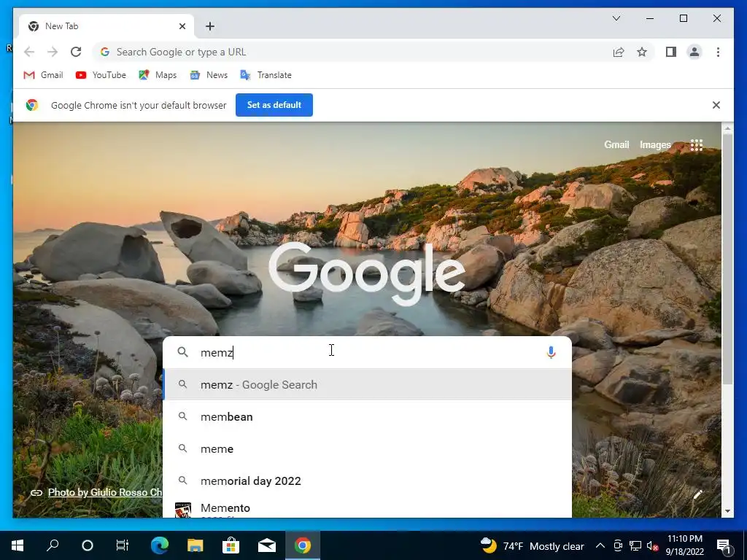Image resolution: width=747 pixels, height=560 pixels.
Task: Open the News bookmark
Action: [x=209, y=75]
